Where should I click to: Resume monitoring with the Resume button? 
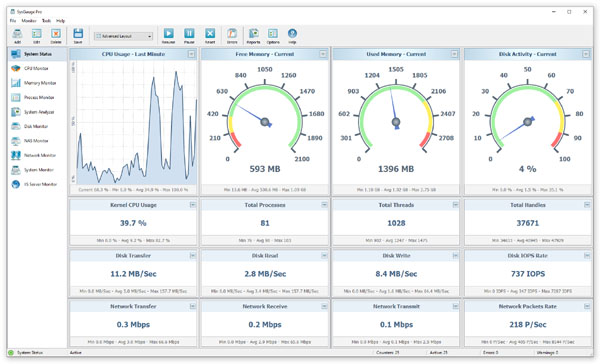pos(168,36)
